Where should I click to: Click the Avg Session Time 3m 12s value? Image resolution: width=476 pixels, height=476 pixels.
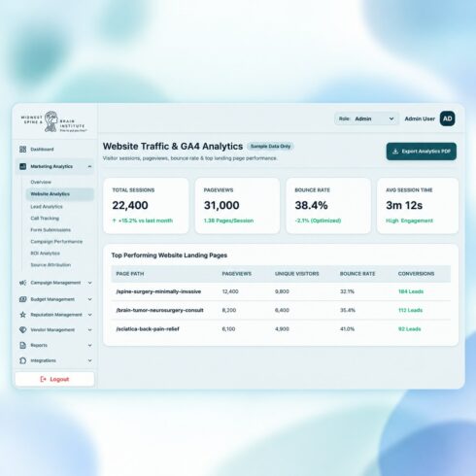pos(404,205)
